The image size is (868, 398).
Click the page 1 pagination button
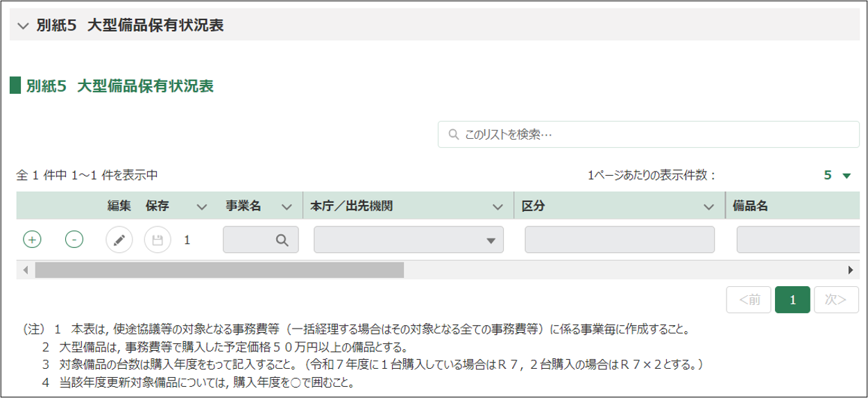792,300
